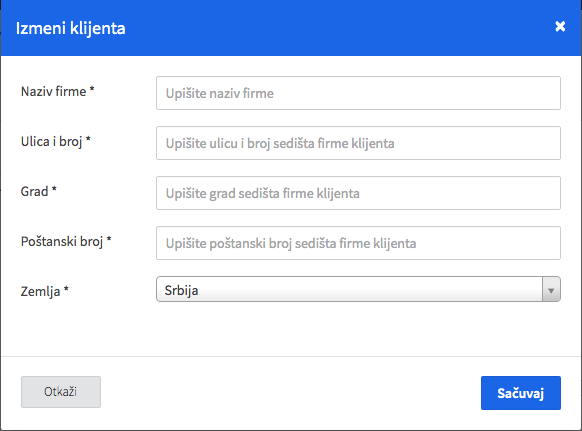Select the Grad label text

point(35,192)
